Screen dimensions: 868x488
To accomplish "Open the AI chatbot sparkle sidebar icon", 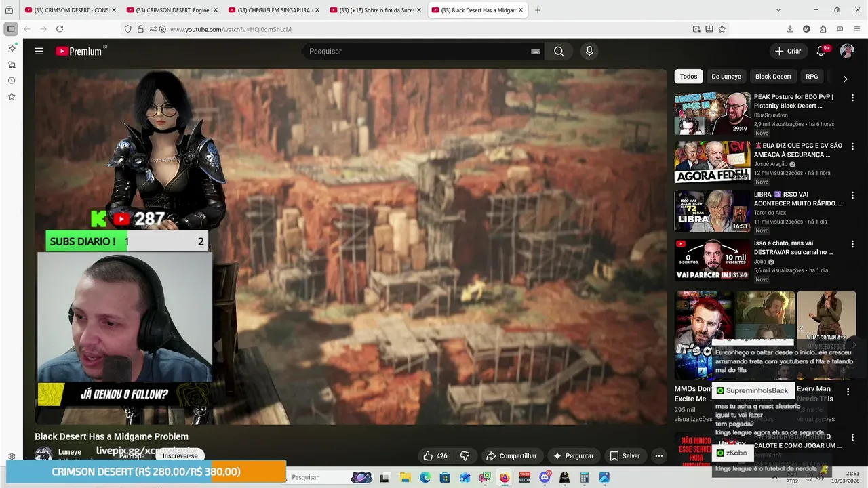I will (12, 48).
